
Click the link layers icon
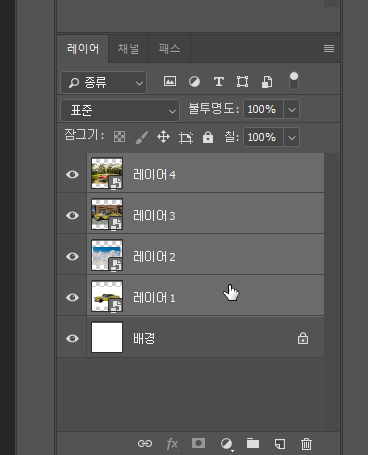[x=145, y=443]
